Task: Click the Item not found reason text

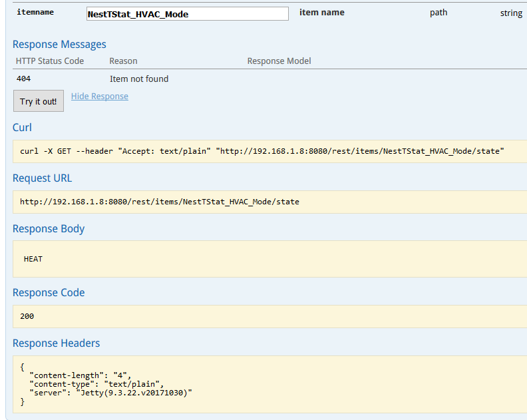Action: (x=139, y=79)
